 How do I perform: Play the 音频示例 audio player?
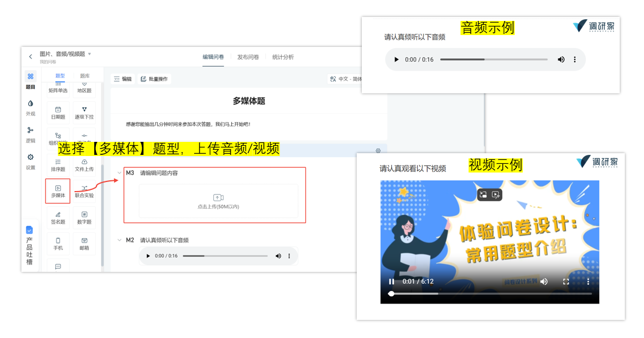click(396, 59)
